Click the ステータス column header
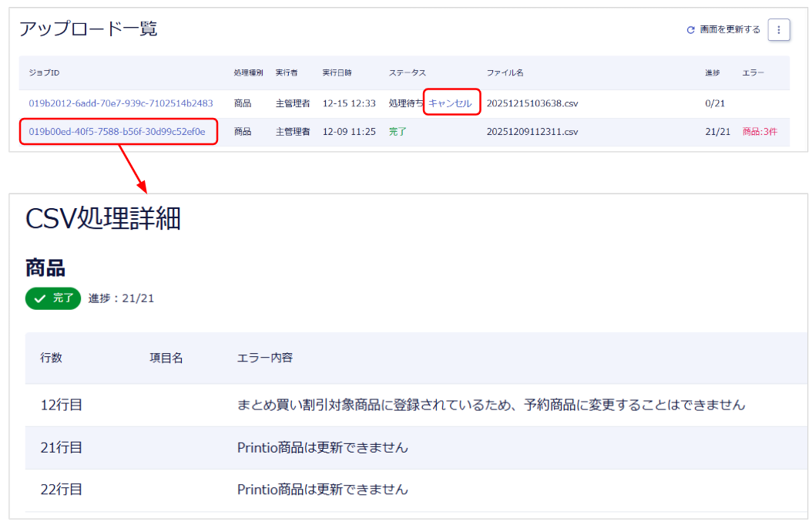The width and height of the screenshot is (812, 525). coord(407,72)
